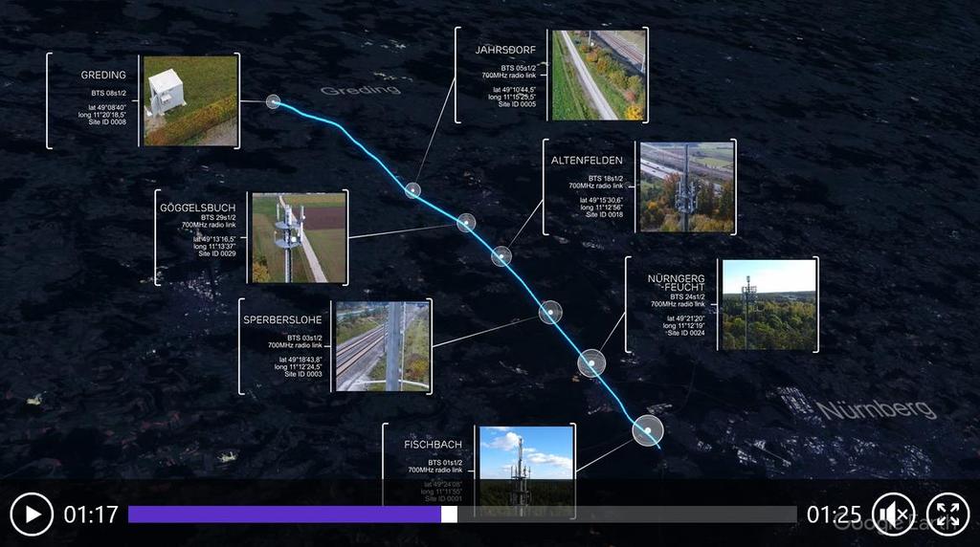Click the Göggelsbuch tower photo thumbnail
The height and width of the screenshot is (547, 980).
[x=299, y=238]
